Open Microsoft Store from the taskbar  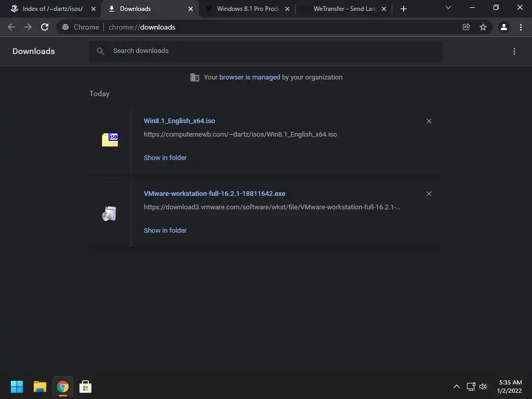[x=86, y=387]
